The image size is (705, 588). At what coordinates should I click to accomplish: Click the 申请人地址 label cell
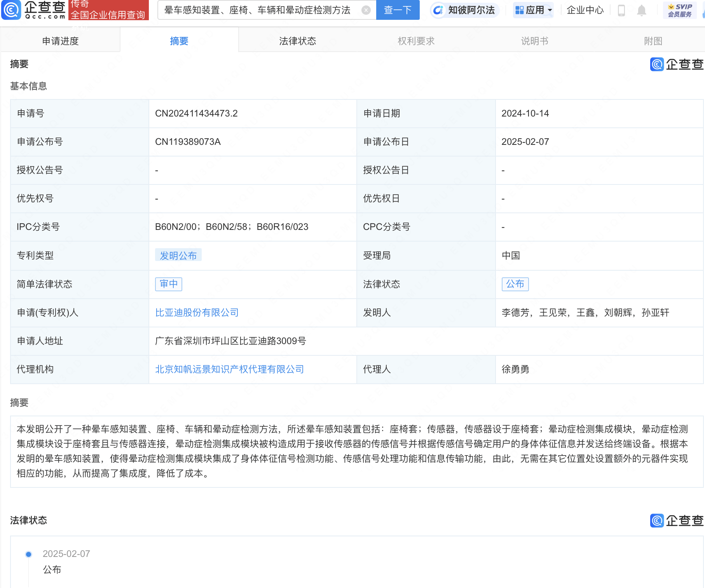pos(79,341)
